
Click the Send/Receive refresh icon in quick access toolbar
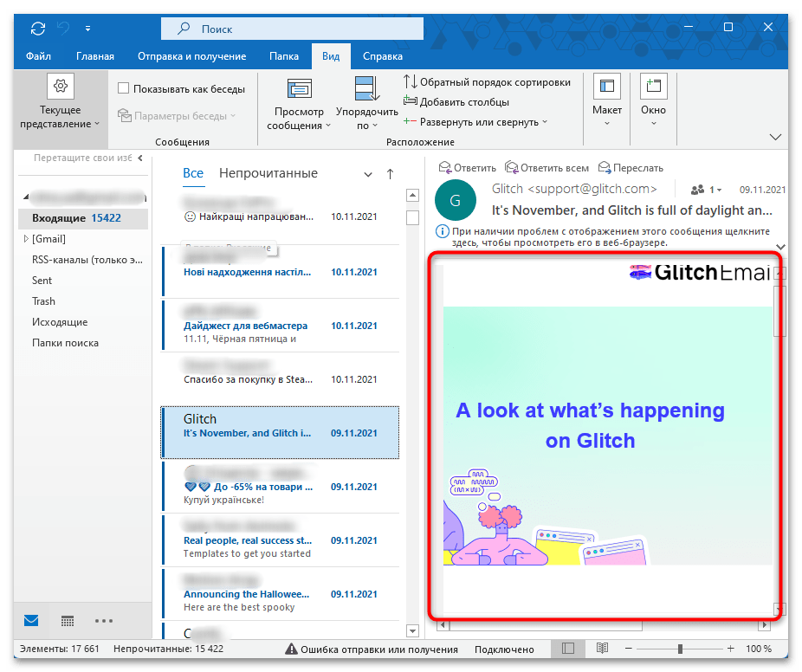tap(36, 28)
